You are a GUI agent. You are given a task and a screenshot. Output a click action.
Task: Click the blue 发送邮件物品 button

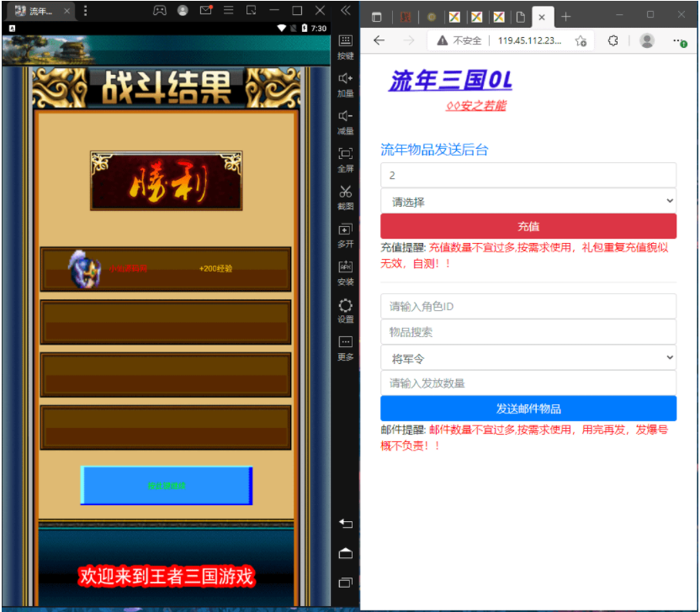click(x=528, y=409)
